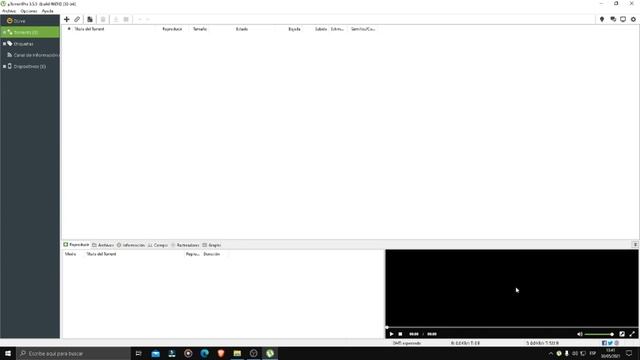The height and width of the screenshot is (360, 640).
Task: Select Canal de información in the sidebar
Action: pos(30,55)
